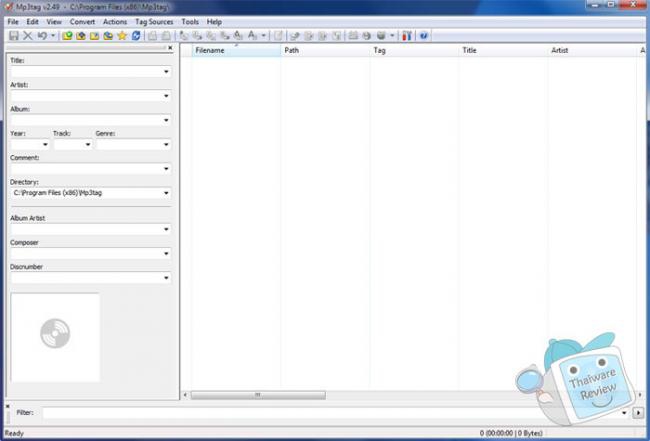Screen dimensions: 650x441
Task: Sort by the Tag column header
Action: [414, 50]
